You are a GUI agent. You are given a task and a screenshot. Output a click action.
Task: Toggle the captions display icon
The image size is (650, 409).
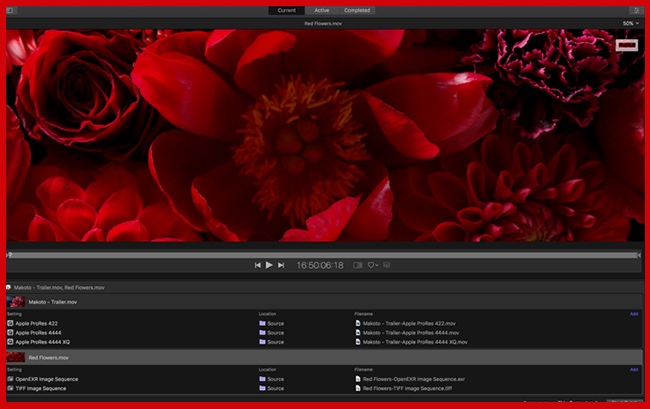pos(387,265)
